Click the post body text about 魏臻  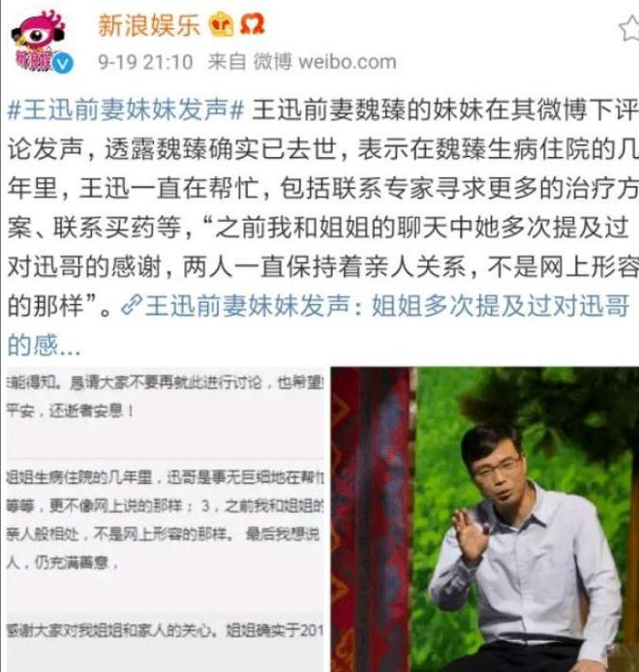click(x=322, y=207)
